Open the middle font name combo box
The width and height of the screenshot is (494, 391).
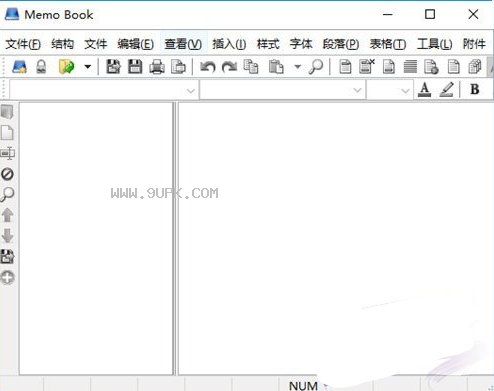click(x=282, y=90)
